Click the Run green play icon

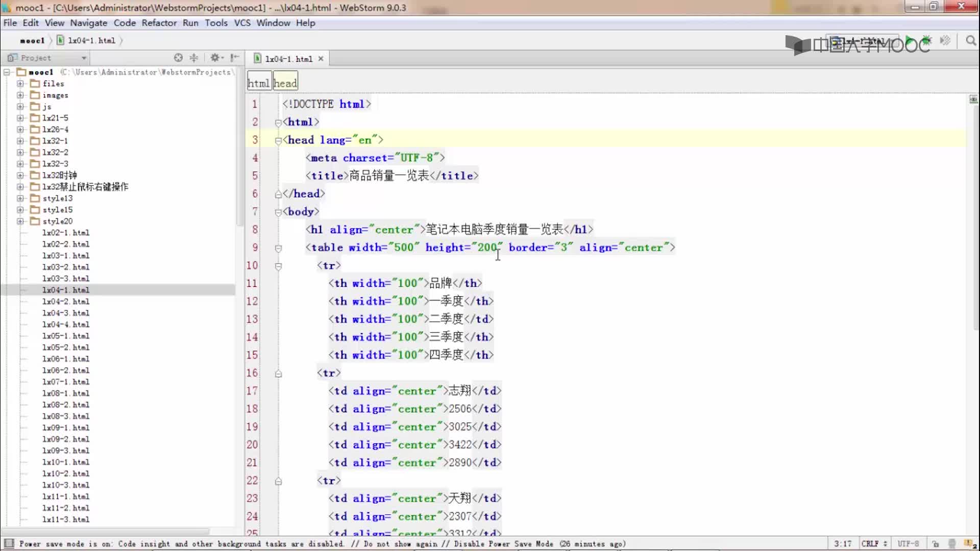tap(909, 40)
